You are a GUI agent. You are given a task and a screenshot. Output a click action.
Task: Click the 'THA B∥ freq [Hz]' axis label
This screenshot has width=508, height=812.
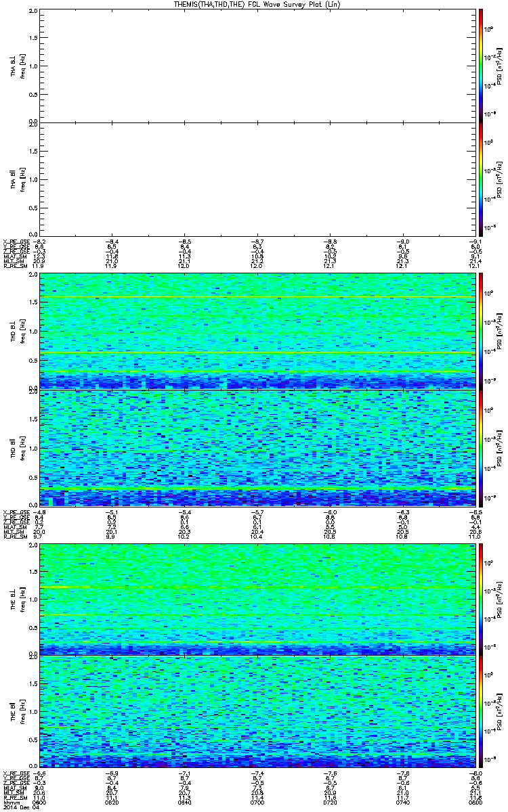click(x=18, y=179)
